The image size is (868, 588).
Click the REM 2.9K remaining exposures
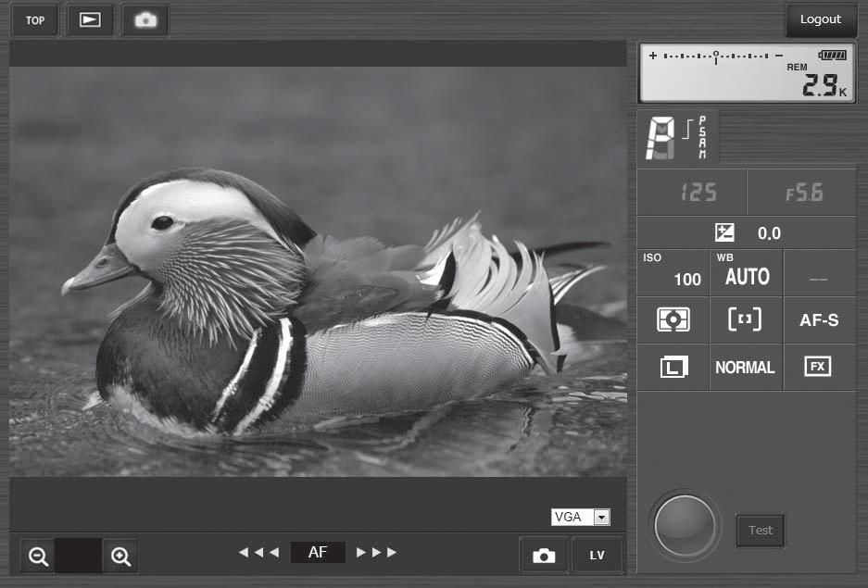pyautogui.click(x=818, y=81)
